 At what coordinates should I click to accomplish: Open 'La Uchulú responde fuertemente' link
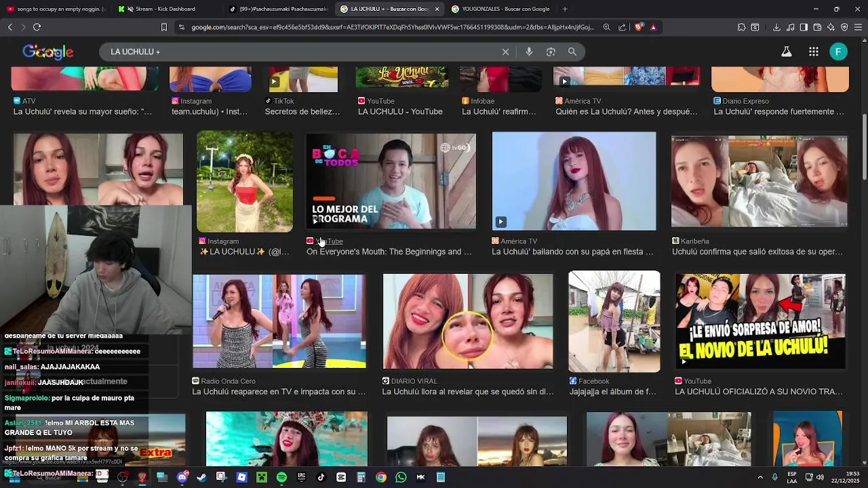point(778,112)
